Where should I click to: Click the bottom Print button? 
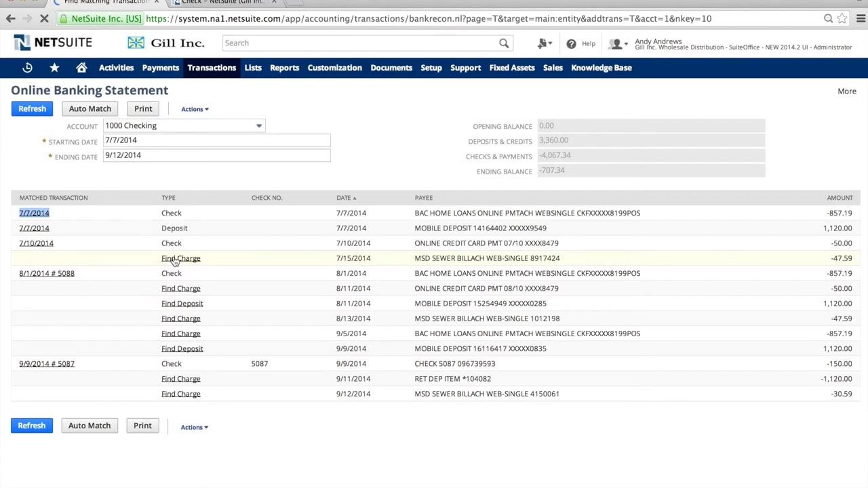[142, 426]
